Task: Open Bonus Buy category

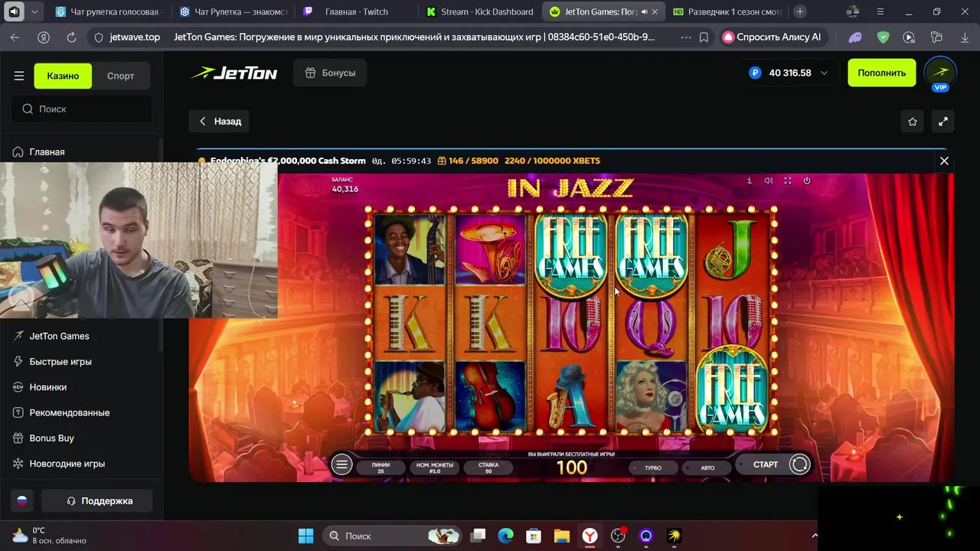Action: tap(51, 438)
